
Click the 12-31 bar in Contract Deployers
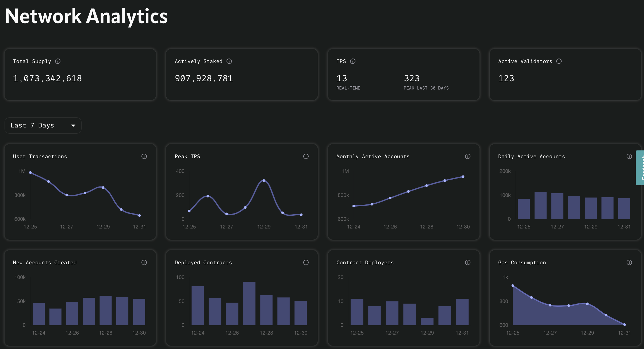tap(462, 312)
